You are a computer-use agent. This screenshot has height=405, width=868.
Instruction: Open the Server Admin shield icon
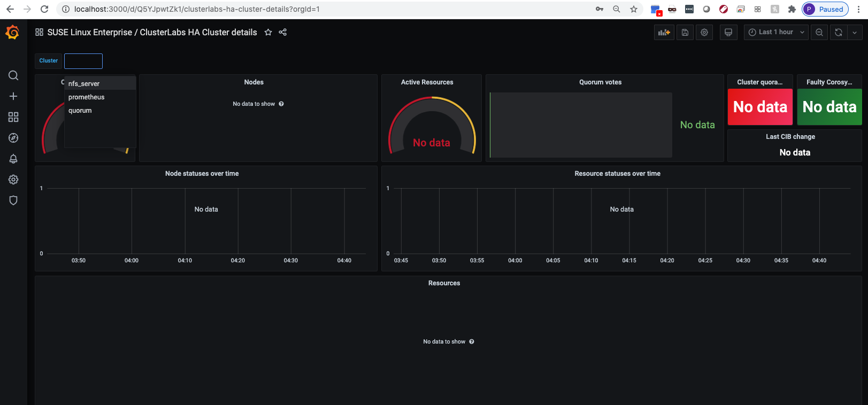tap(13, 200)
